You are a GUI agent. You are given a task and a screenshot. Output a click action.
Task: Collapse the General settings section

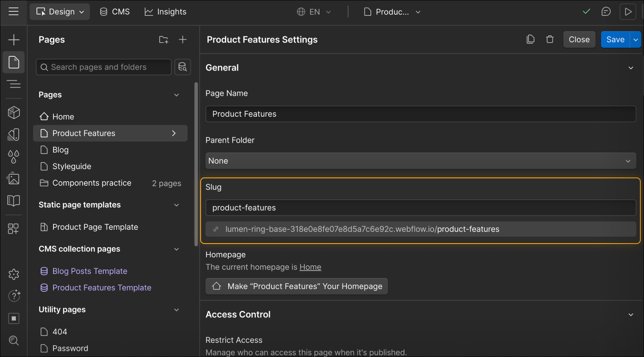tap(631, 68)
